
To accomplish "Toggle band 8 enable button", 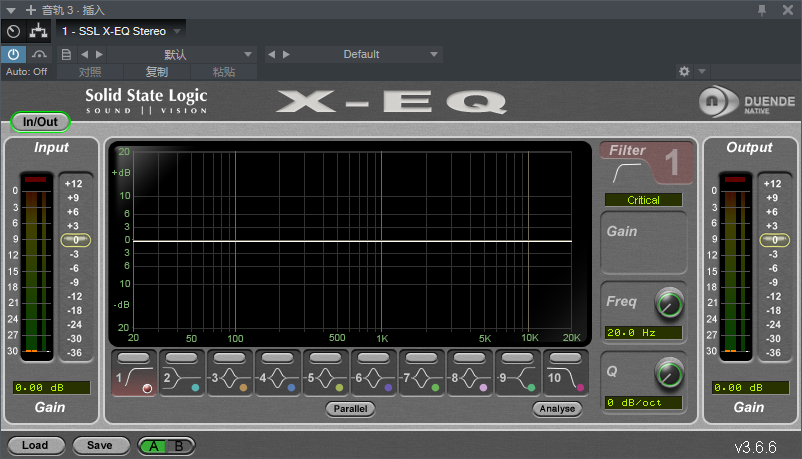I will (x=470, y=358).
